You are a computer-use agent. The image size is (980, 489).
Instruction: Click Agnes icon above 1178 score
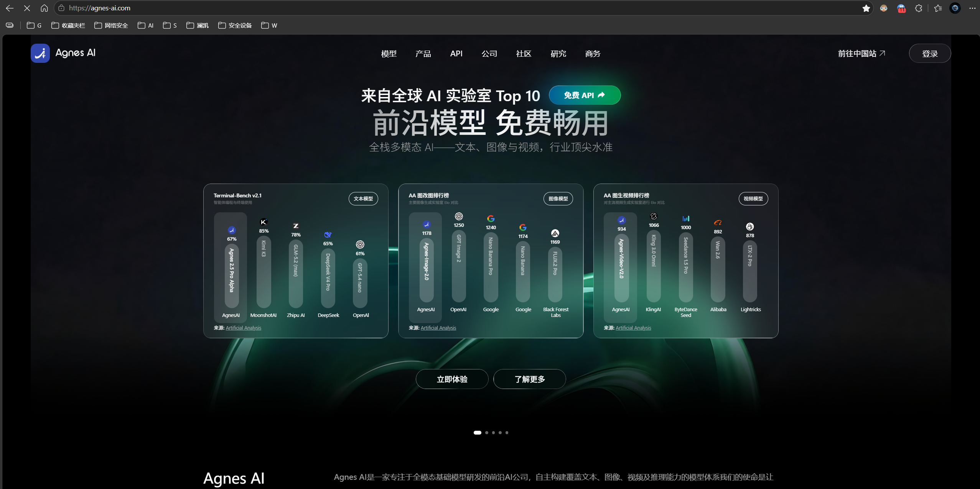(x=427, y=224)
